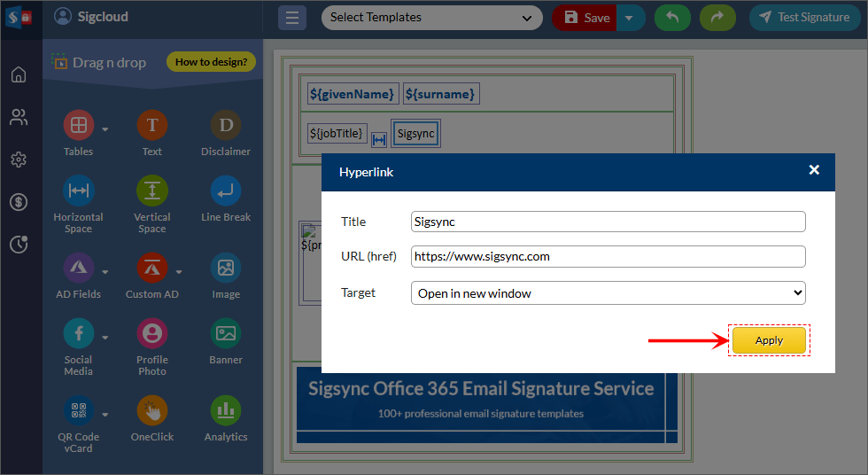Choose the Line Break element
Screen dimensions: 868x475
pyautogui.click(x=226, y=191)
